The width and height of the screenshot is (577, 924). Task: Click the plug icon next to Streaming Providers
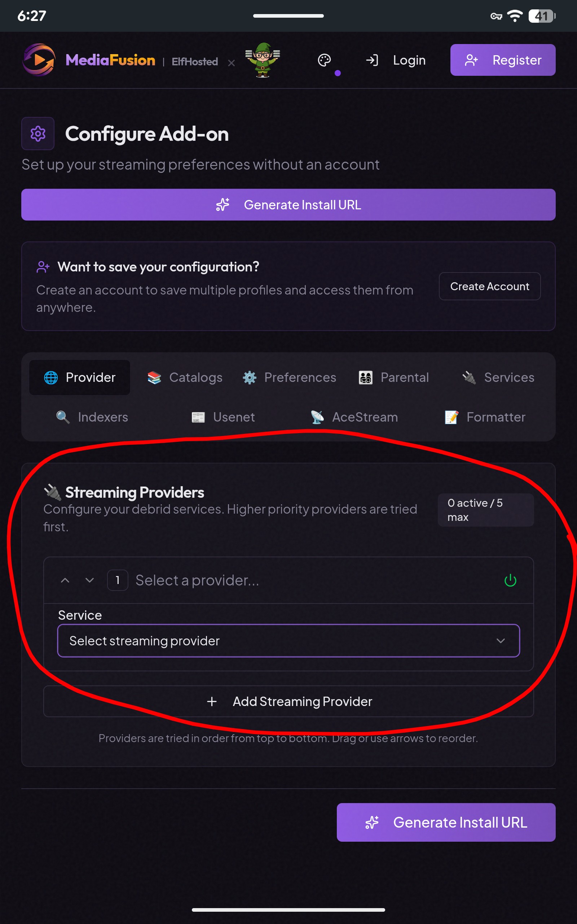(x=53, y=492)
